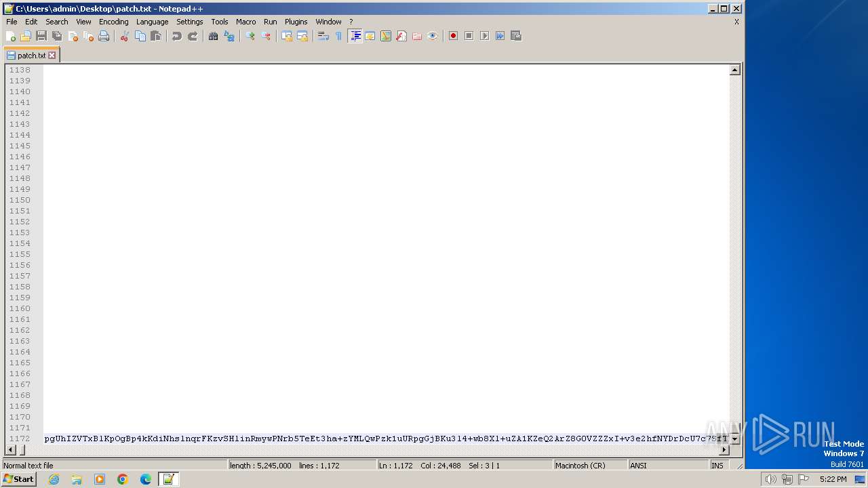Open the Edit menu
Screen dimensions: 868x488
click(x=31, y=22)
